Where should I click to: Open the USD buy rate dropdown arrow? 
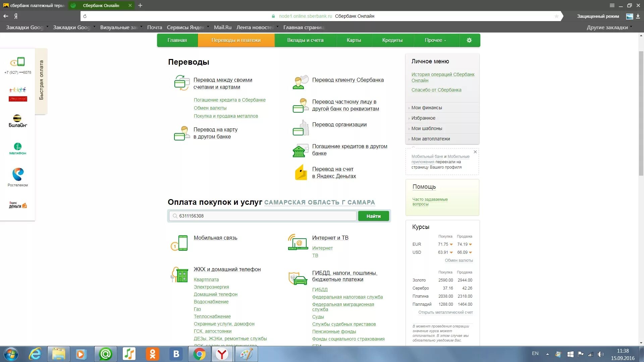click(451, 252)
